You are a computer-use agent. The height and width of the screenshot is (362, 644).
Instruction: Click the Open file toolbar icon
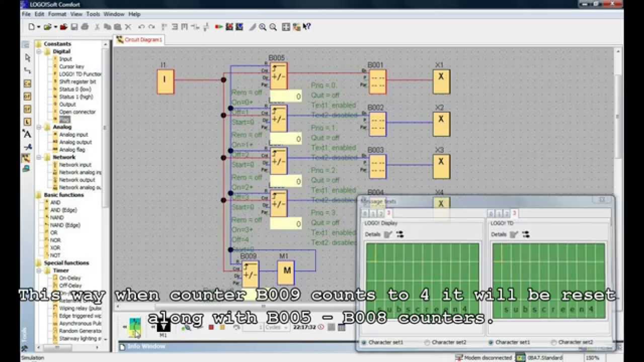47,27
